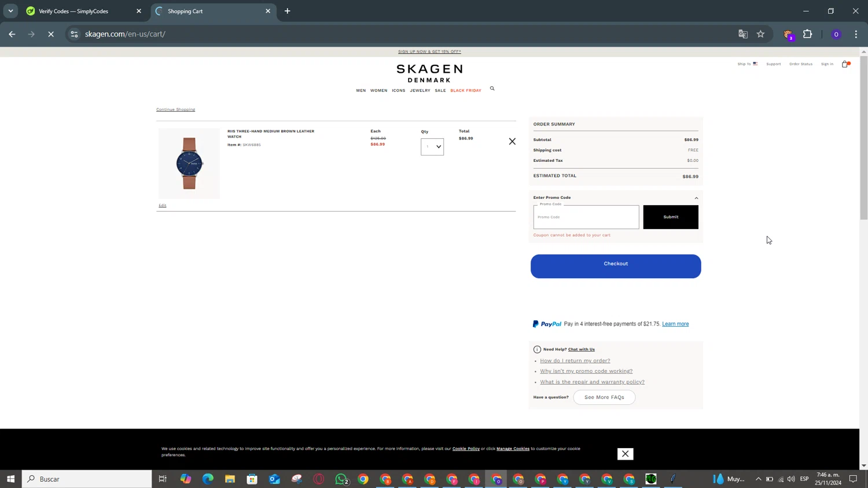Viewport: 868px width, 488px height.
Task: Open the Order Status link
Action: point(801,64)
